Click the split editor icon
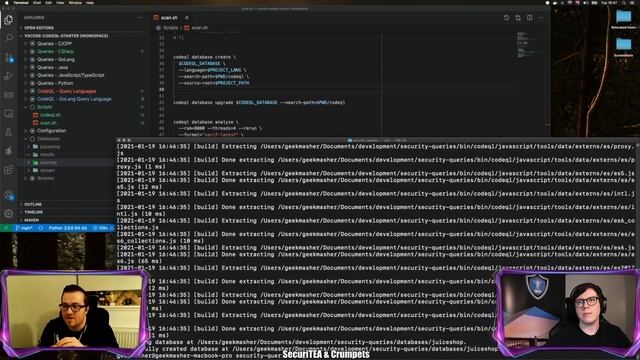Image resolution: width=640 pixels, height=360 pixels. pyautogui.click(x=529, y=18)
